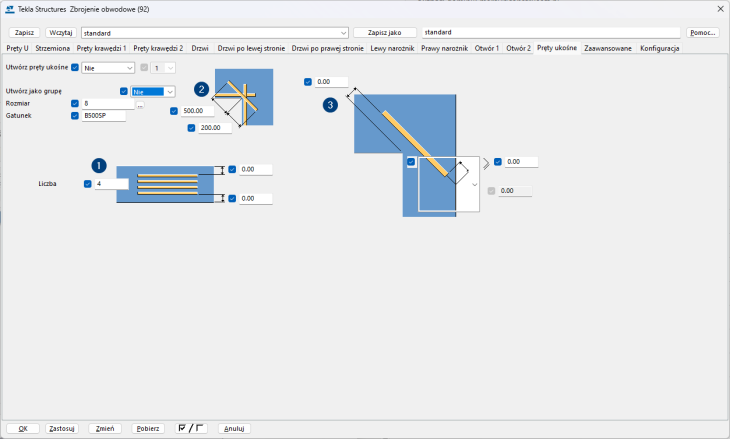
Task: Open the greyed-out '1' dropdown
Action: [x=163, y=68]
